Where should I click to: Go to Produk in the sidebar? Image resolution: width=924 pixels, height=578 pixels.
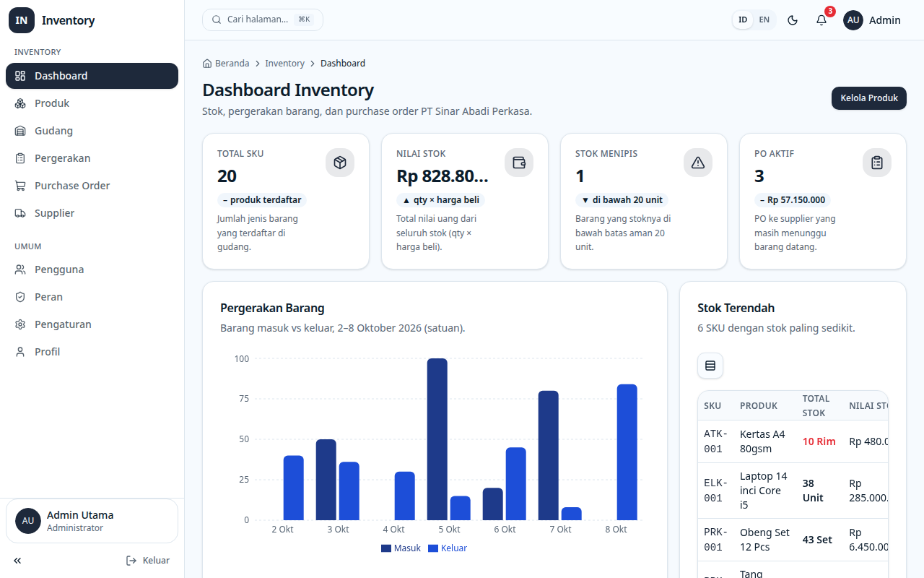pos(92,103)
